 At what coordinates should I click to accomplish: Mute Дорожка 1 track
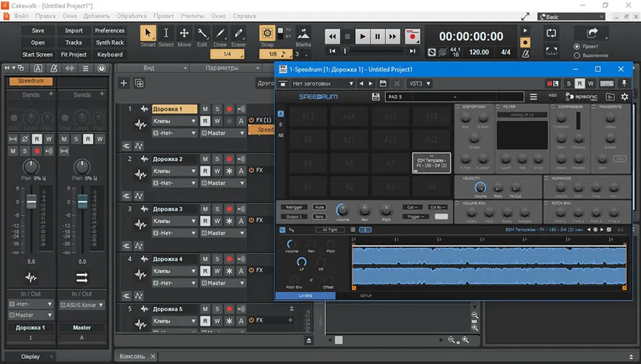[205, 109]
